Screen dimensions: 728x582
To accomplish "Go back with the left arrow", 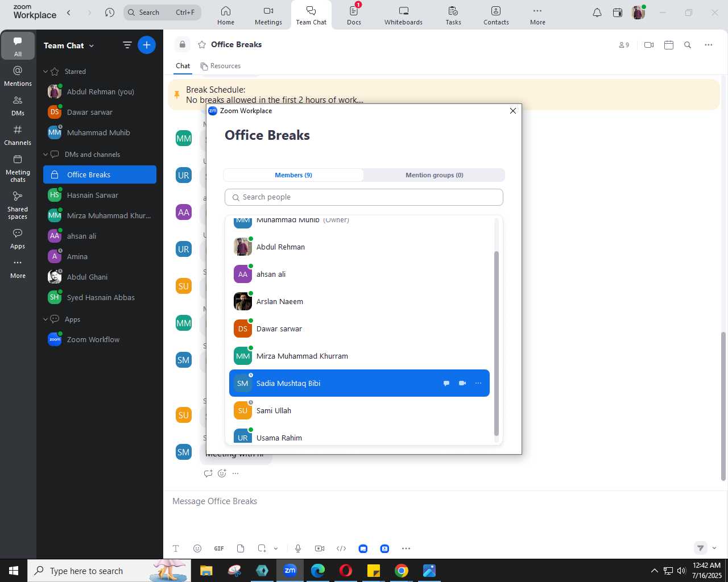I will point(69,13).
